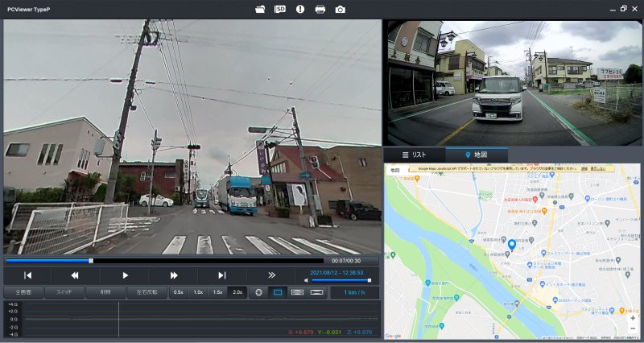
Task: Click the double chevron advance button
Action: (271, 275)
